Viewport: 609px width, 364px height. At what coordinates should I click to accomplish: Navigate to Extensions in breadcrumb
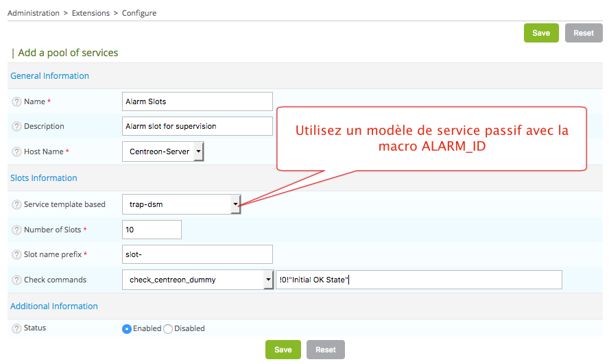pyautogui.click(x=91, y=13)
